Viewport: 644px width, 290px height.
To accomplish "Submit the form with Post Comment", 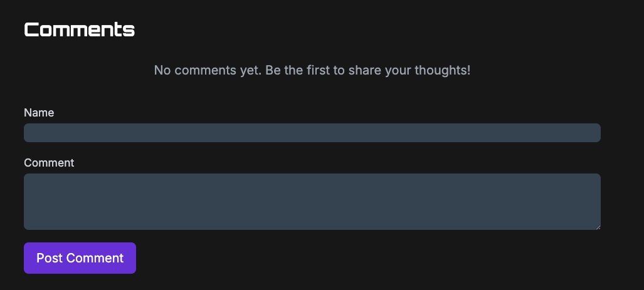I will click(80, 258).
